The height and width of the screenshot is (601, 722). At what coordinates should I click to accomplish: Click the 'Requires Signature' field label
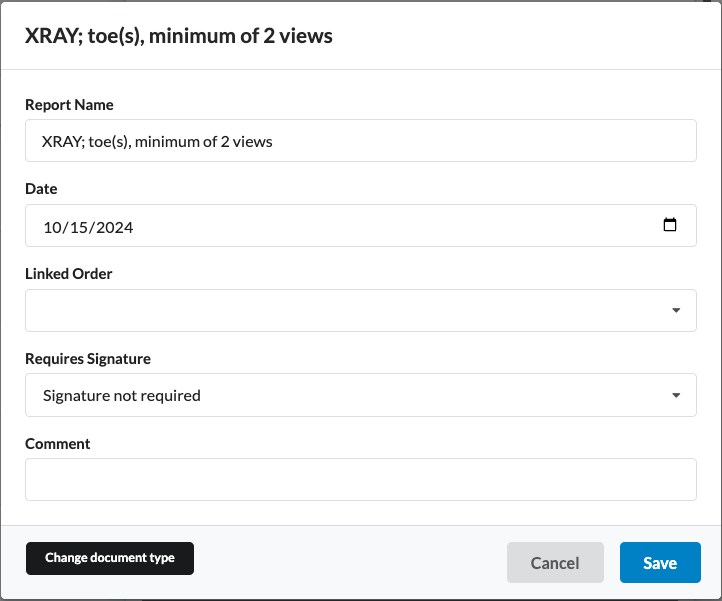(x=88, y=358)
